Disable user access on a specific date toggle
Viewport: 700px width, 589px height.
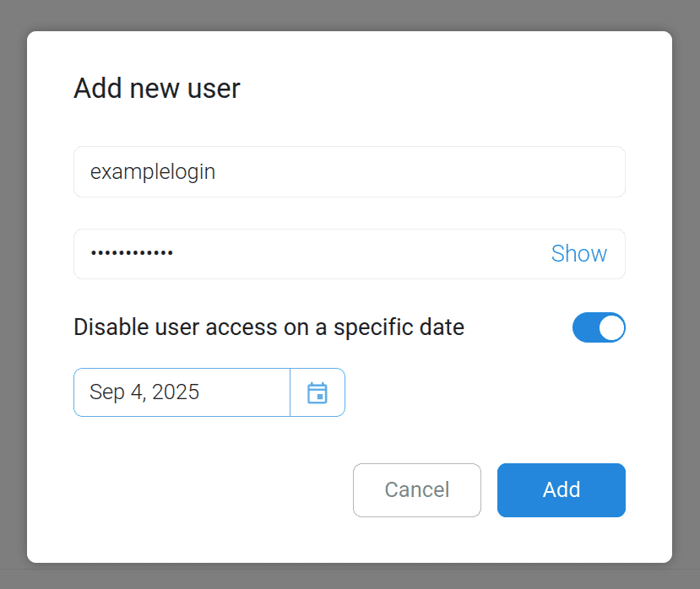(599, 327)
